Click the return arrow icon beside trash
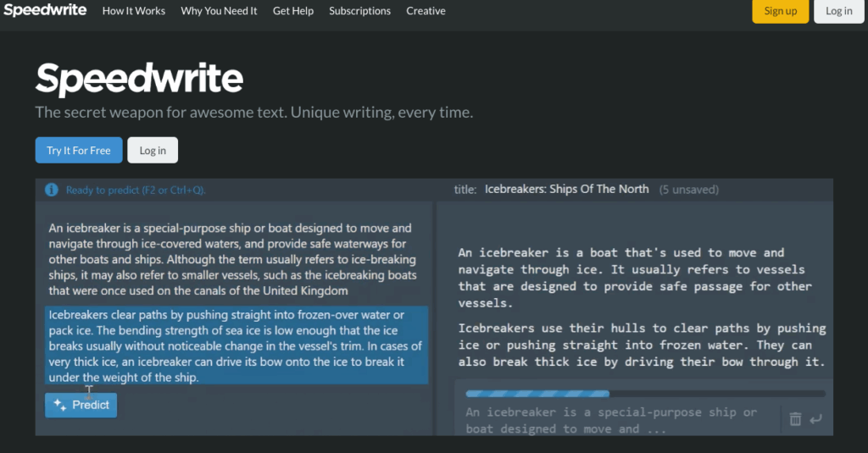Screen dimensions: 868x453 (x=815, y=419)
